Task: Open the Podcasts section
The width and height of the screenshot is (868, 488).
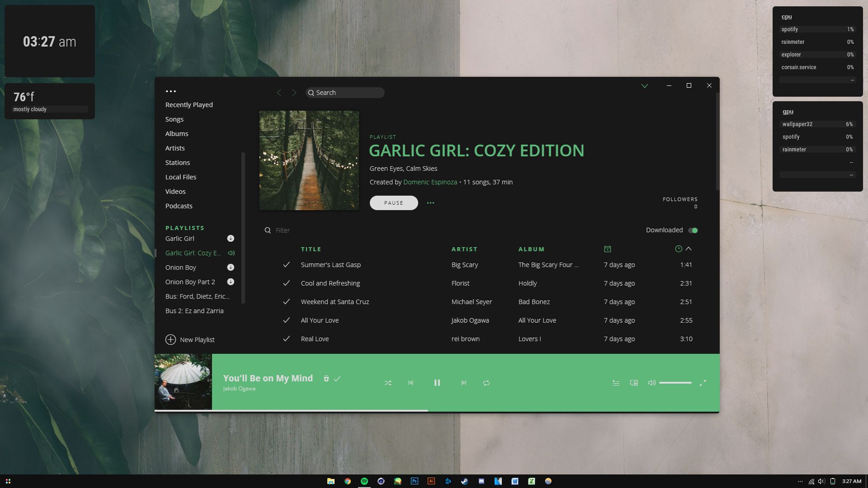Action: [x=179, y=206]
